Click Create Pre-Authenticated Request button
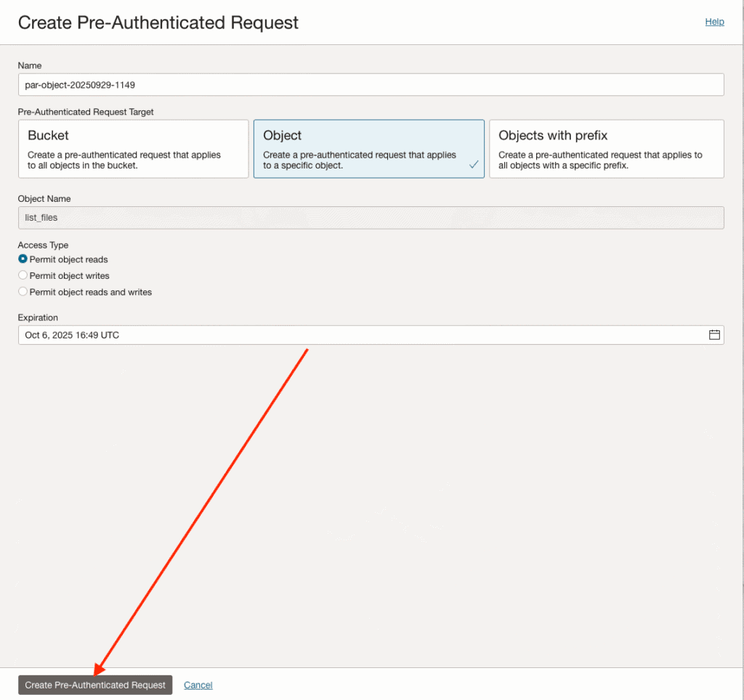 [x=95, y=685]
